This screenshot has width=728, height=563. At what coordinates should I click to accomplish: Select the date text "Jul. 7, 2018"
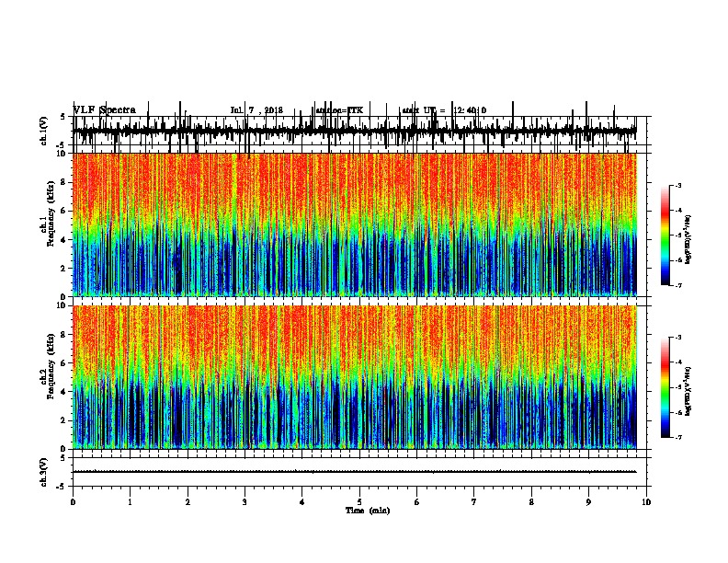256,110
